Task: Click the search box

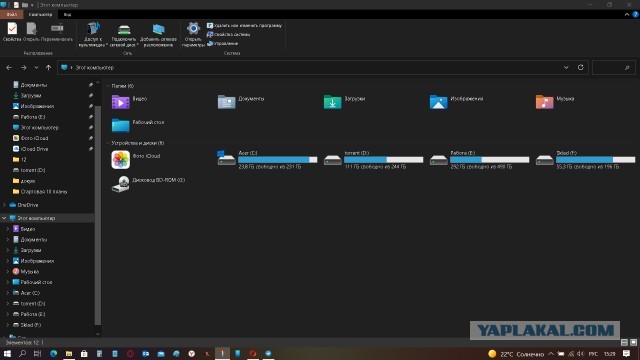Action: click(x=613, y=67)
